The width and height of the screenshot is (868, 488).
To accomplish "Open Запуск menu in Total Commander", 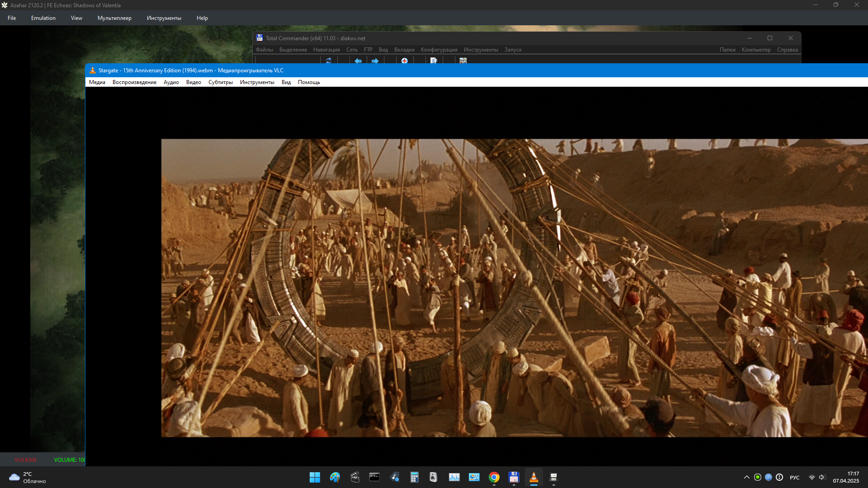I will pos(513,50).
